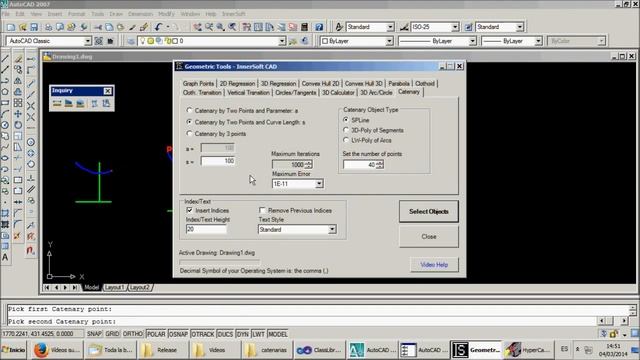The width and height of the screenshot is (640, 360).
Task: Click the Zoom Window magnifier icon
Action: coord(220,27)
